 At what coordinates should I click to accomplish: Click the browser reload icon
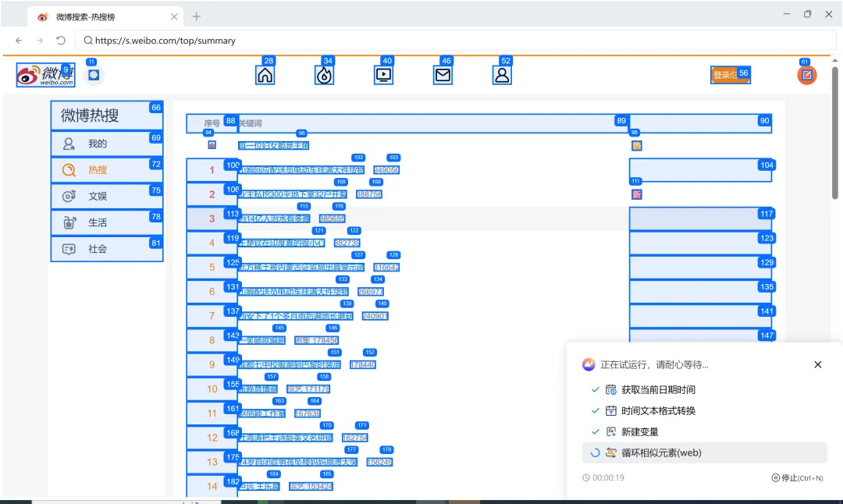[x=61, y=41]
